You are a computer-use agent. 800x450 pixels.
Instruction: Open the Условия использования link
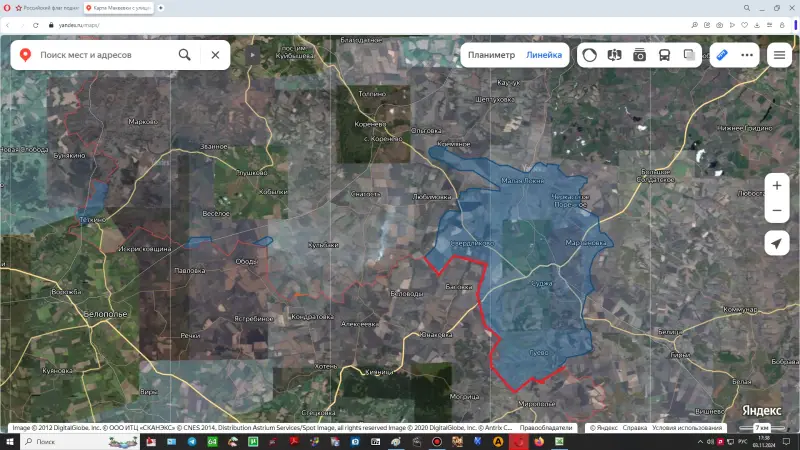tap(680, 428)
